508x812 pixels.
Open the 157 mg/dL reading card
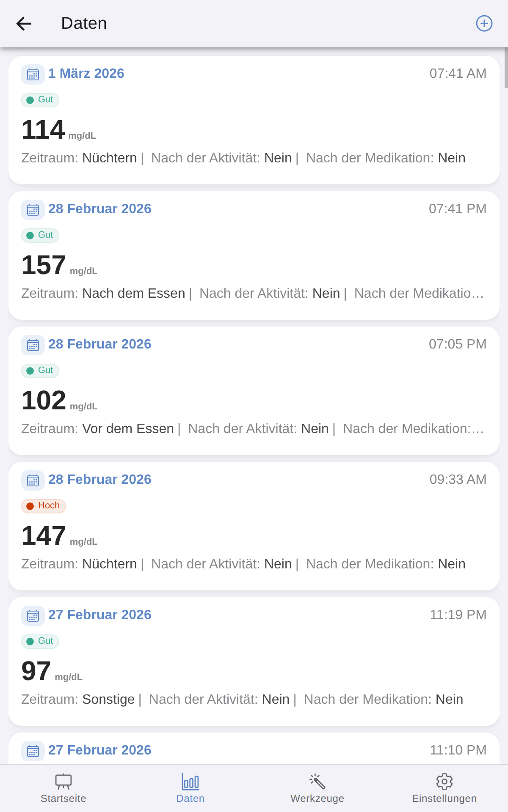click(254, 255)
